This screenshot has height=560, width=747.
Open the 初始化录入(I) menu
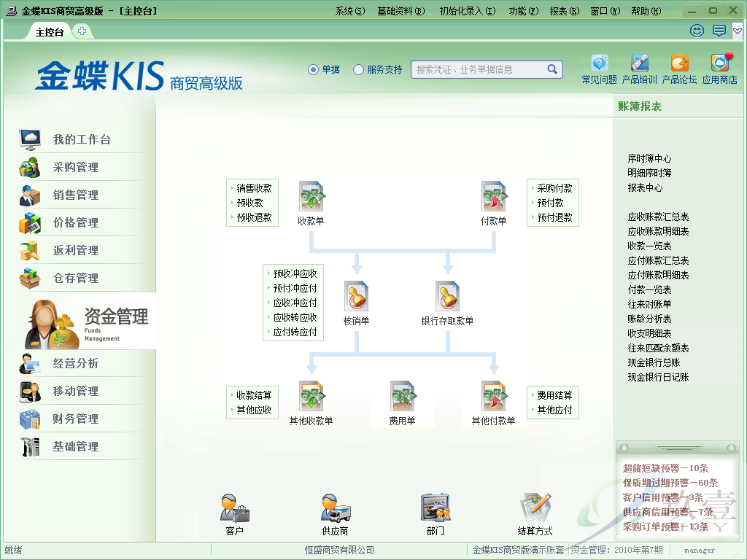468,11
